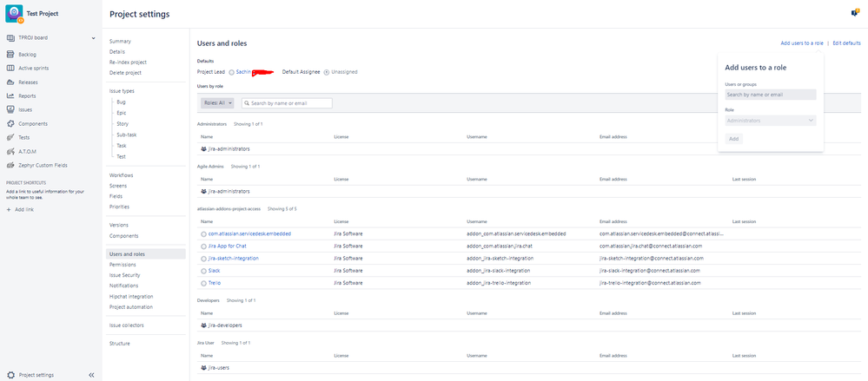
Task: Click the Project settings gear icon
Action: click(10, 375)
